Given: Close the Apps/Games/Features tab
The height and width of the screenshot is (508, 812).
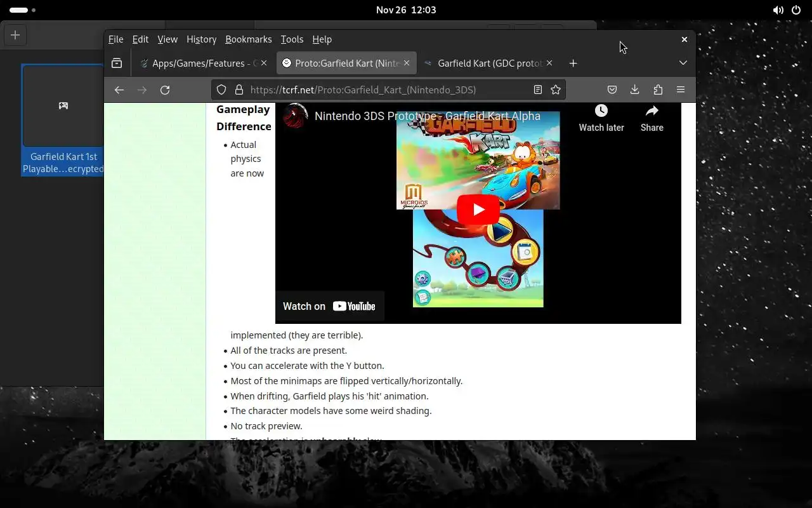Looking at the screenshot, I should click(x=264, y=63).
